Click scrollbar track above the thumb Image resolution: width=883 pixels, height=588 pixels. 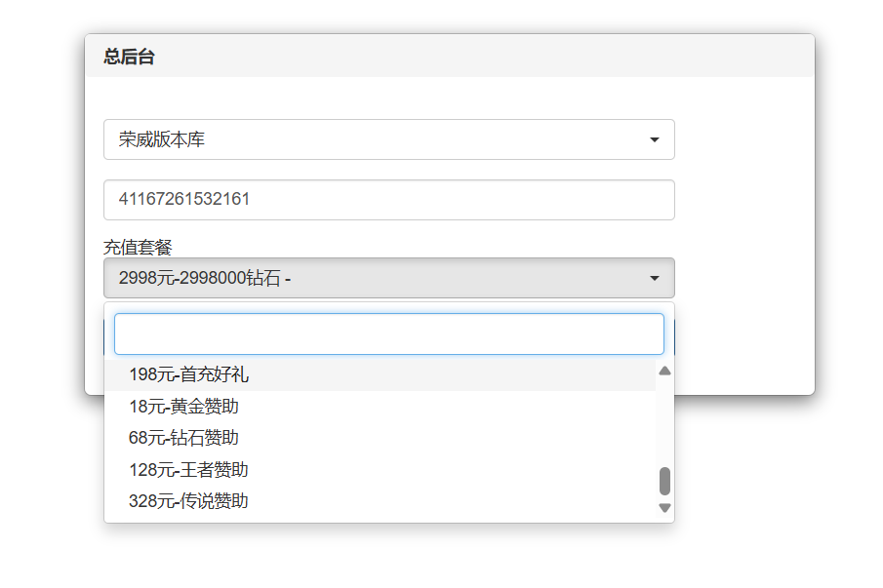coord(664,419)
